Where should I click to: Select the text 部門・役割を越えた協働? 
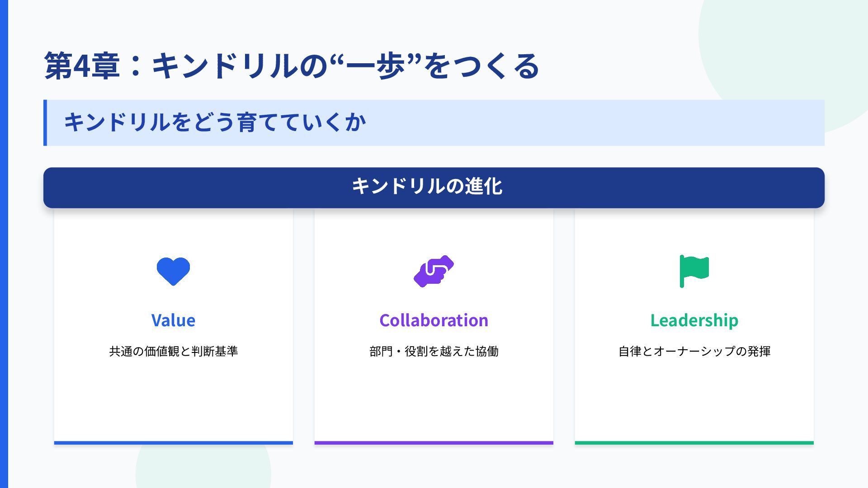coord(434,351)
